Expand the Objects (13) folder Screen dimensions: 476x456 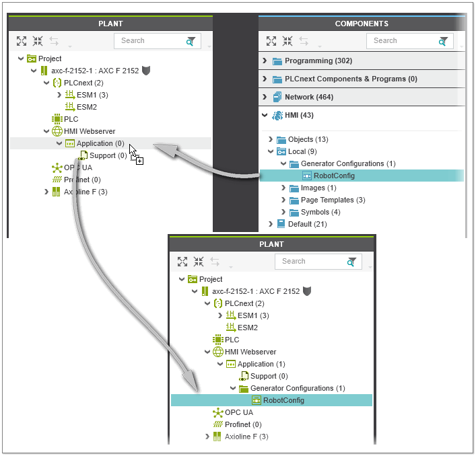click(x=271, y=139)
